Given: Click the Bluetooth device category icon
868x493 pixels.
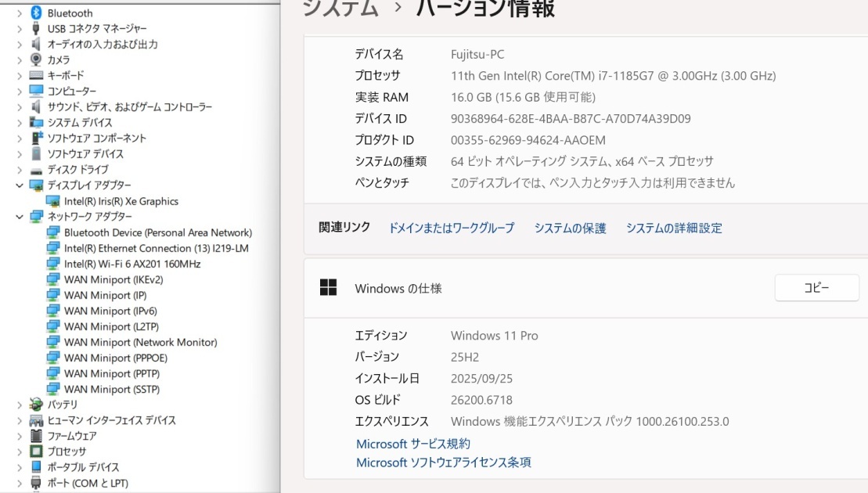Looking at the screenshot, I should (x=36, y=13).
